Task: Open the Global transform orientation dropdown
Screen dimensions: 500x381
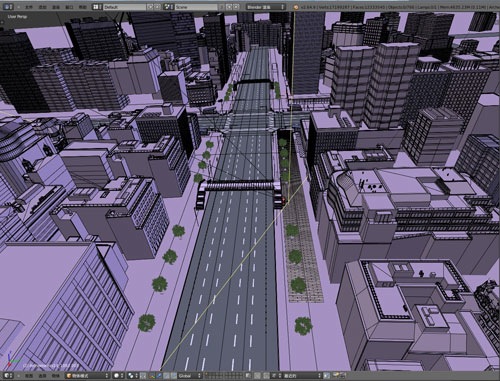Action: (189, 375)
